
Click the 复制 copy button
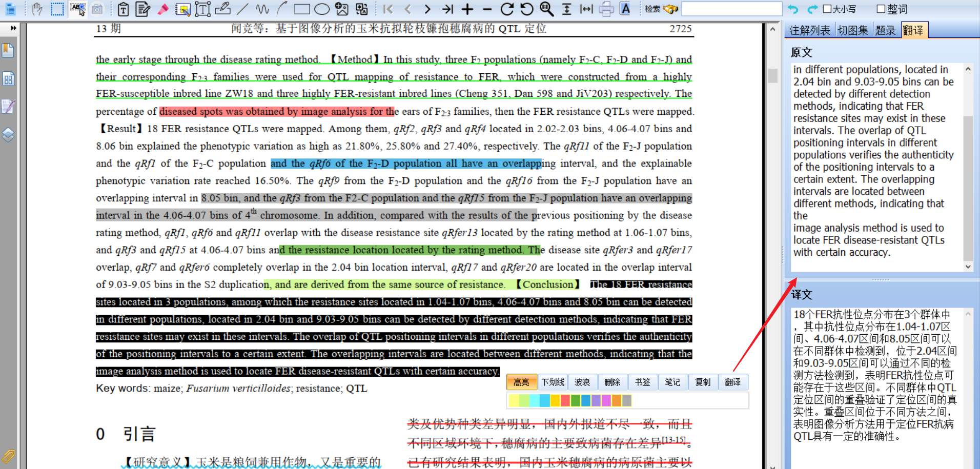703,382
